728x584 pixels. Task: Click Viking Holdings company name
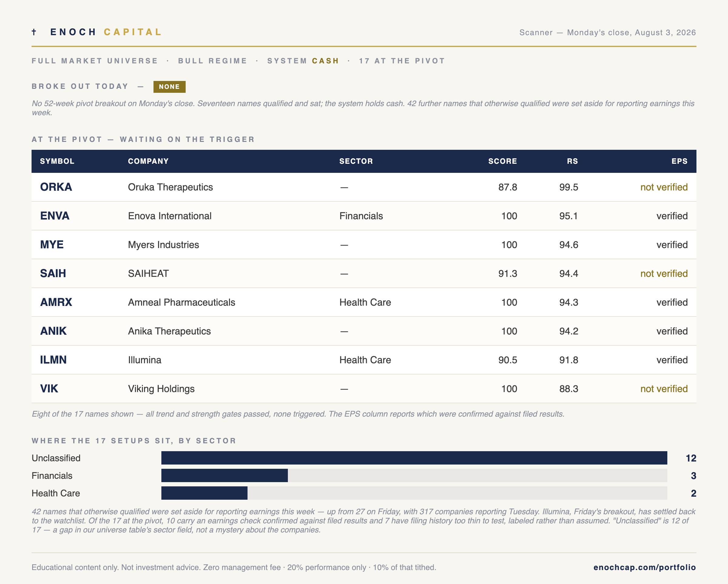point(161,389)
